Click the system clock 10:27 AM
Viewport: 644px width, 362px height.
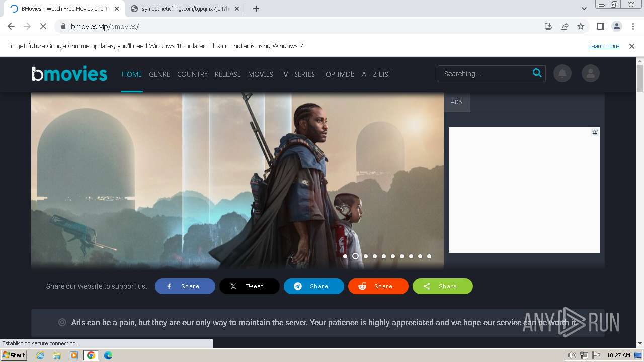coord(618,355)
